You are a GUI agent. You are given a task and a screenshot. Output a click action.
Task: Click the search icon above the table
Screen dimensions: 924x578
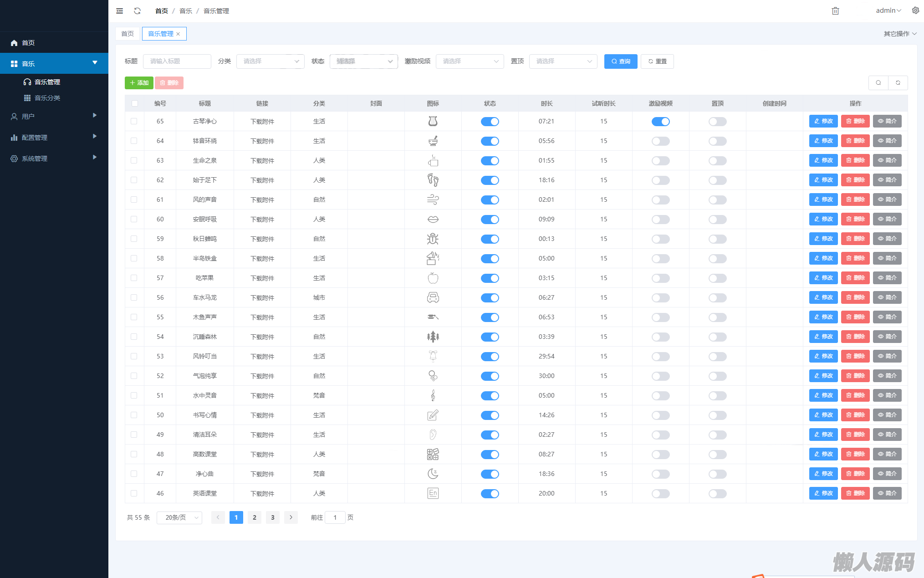click(x=878, y=83)
